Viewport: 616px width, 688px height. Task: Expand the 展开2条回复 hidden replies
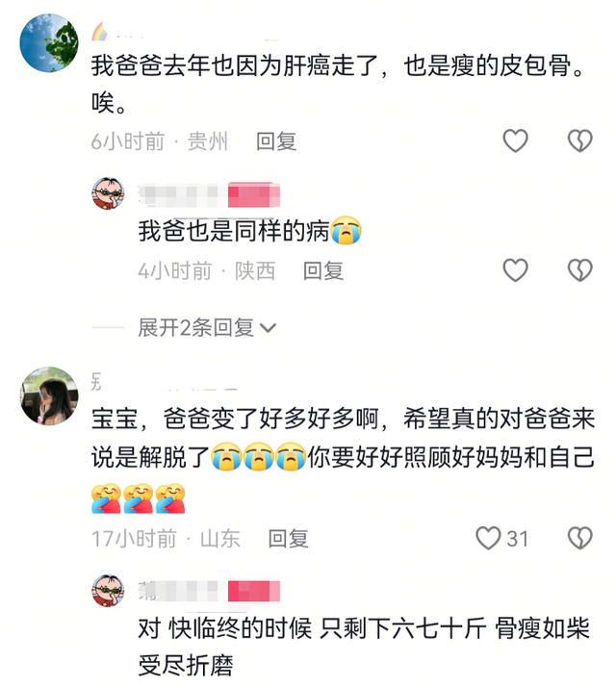207,328
